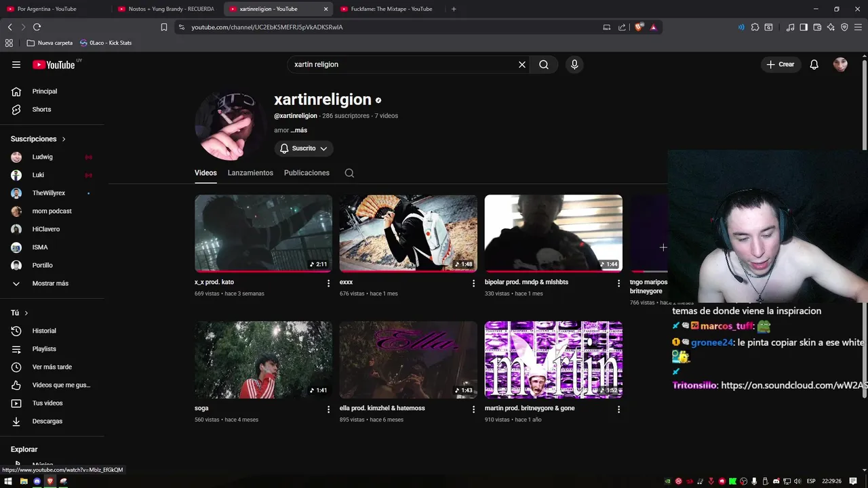Switch to the Lanzamientos tab

[250, 173]
